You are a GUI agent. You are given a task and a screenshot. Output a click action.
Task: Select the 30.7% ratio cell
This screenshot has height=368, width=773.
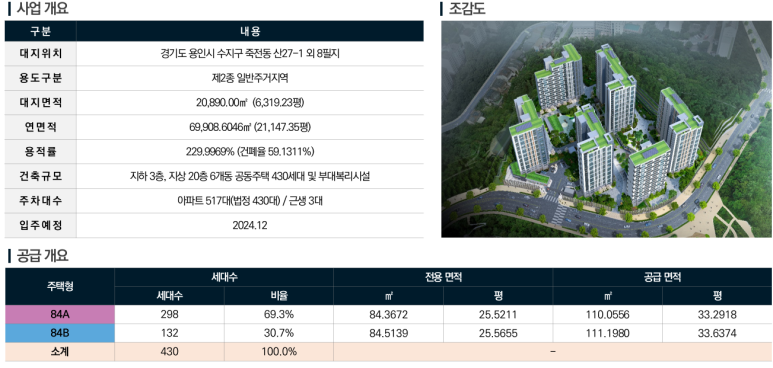[279, 333]
